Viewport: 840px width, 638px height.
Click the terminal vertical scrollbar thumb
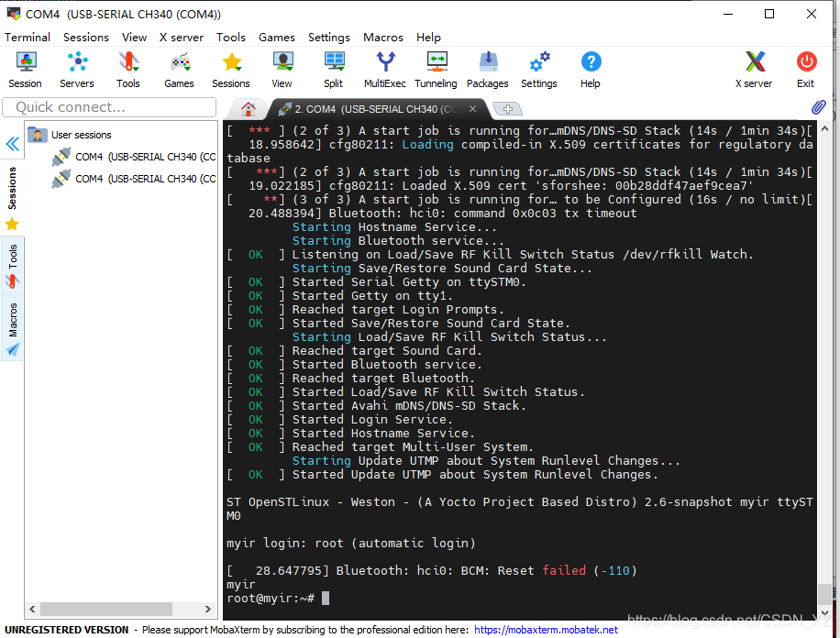pyautogui.click(x=824, y=593)
